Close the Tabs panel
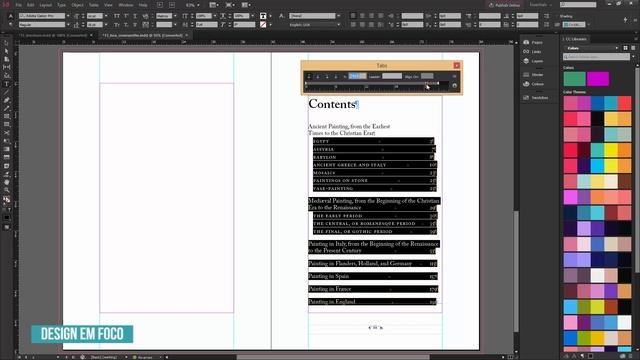 coord(457,65)
